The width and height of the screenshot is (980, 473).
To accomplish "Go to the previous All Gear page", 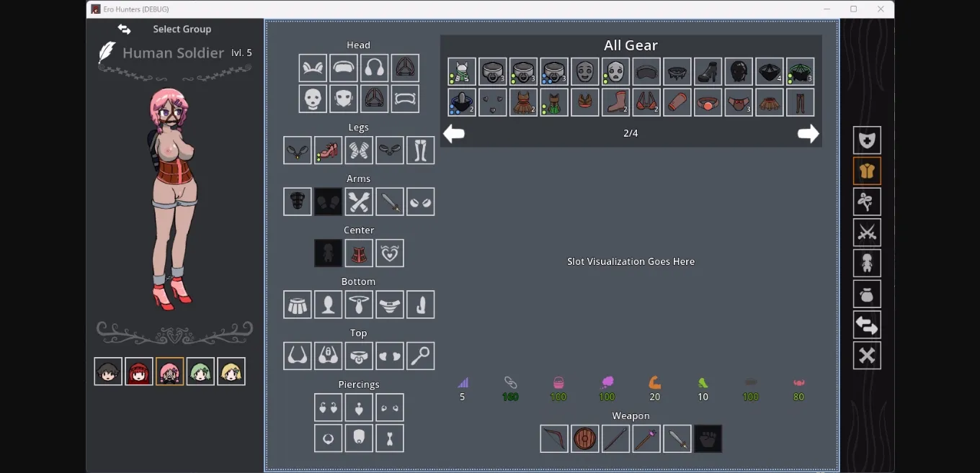I will click(454, 134).
